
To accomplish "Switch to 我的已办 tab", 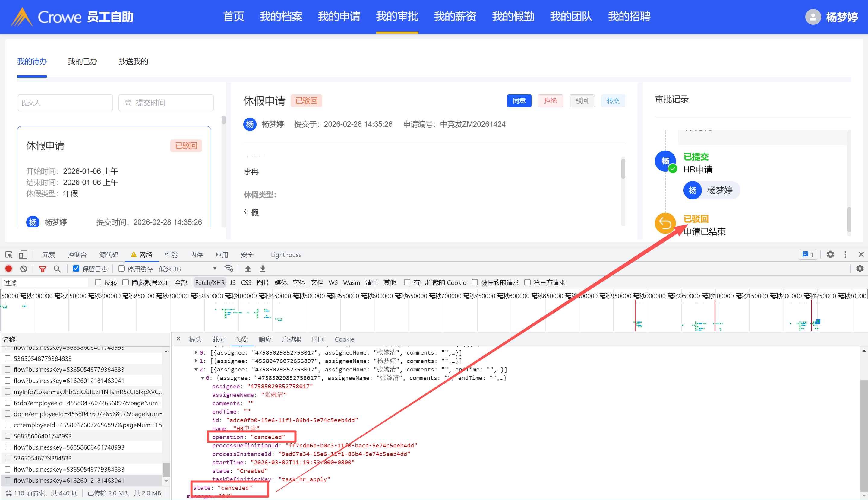I will click(82, 62).
